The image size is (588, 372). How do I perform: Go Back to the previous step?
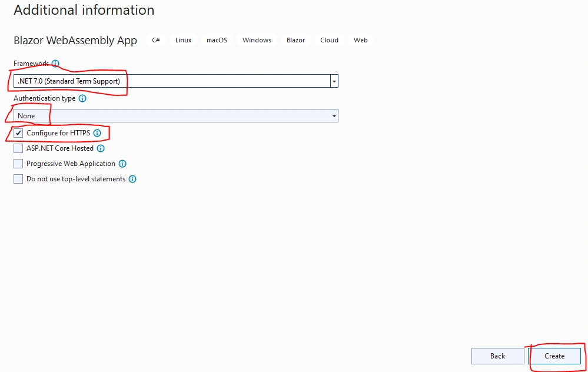point(497,356)
